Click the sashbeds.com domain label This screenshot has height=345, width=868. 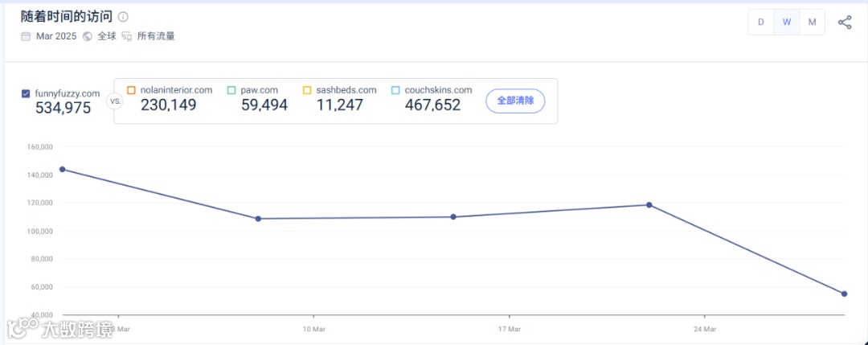click(x=346, y=90)
